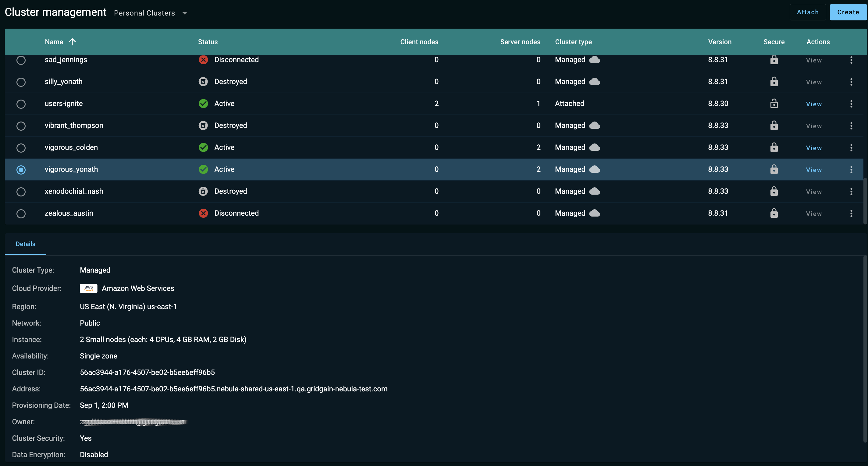Select the radio button for sad_jennings cluster
868x466 pixels.
21,60
